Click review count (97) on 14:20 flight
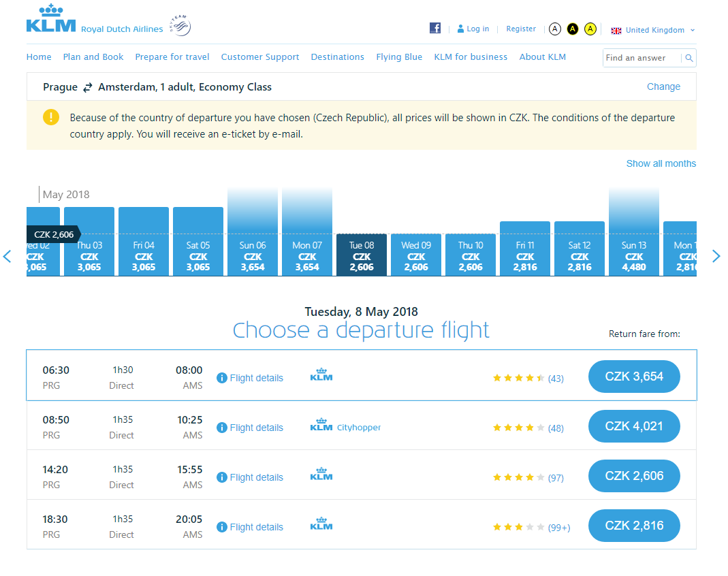The height and width of the screenshot is (576, 728). point(556,477)
